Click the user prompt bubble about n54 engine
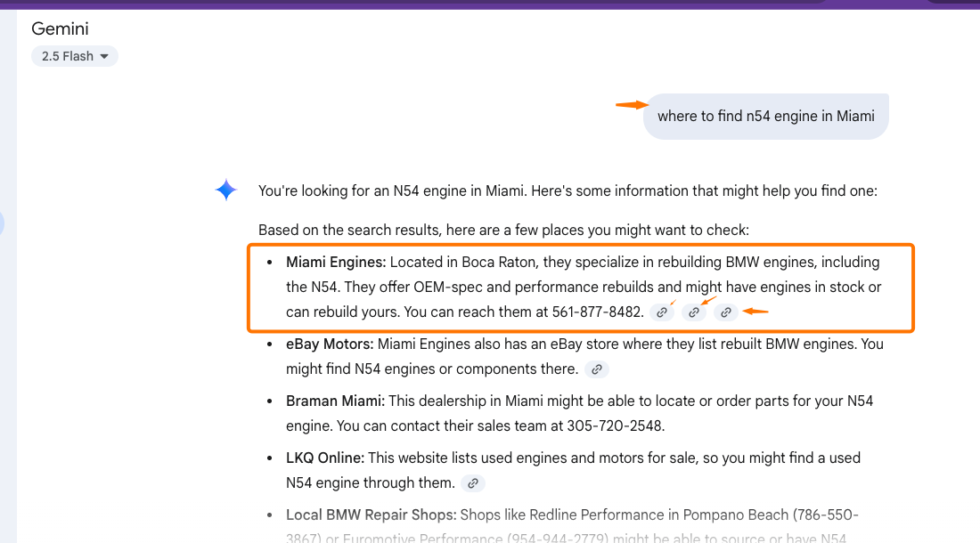The height and width of the screenshot is (543, 980). (765, 116)
